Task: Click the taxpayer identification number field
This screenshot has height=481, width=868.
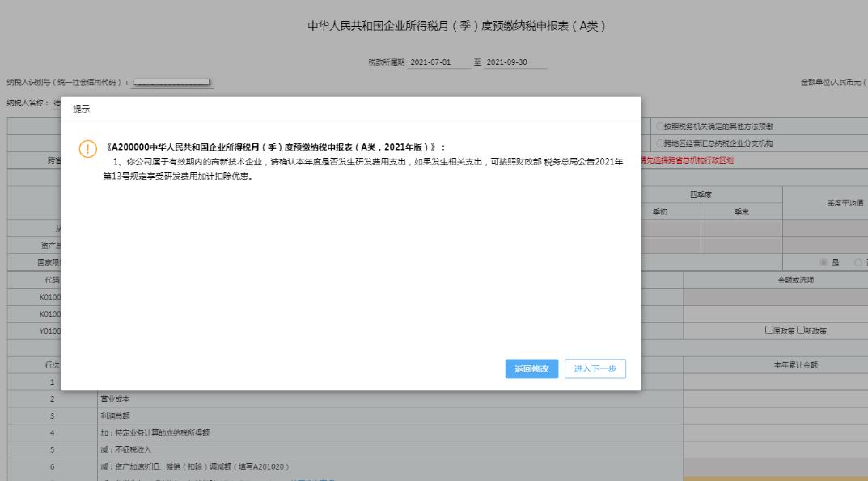Action: tap(172, 82)
